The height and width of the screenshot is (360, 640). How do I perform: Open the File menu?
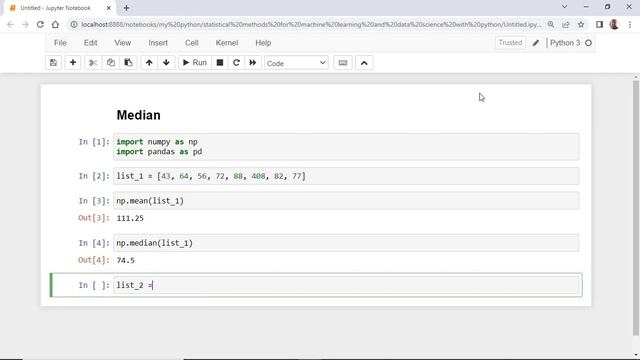click(x=60, y=43)
